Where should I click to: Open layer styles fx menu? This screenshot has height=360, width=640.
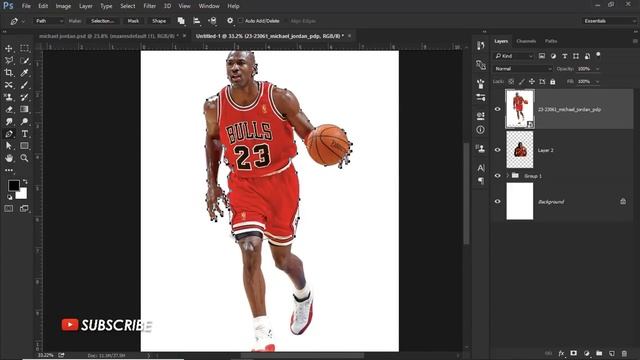pos(561,353)
